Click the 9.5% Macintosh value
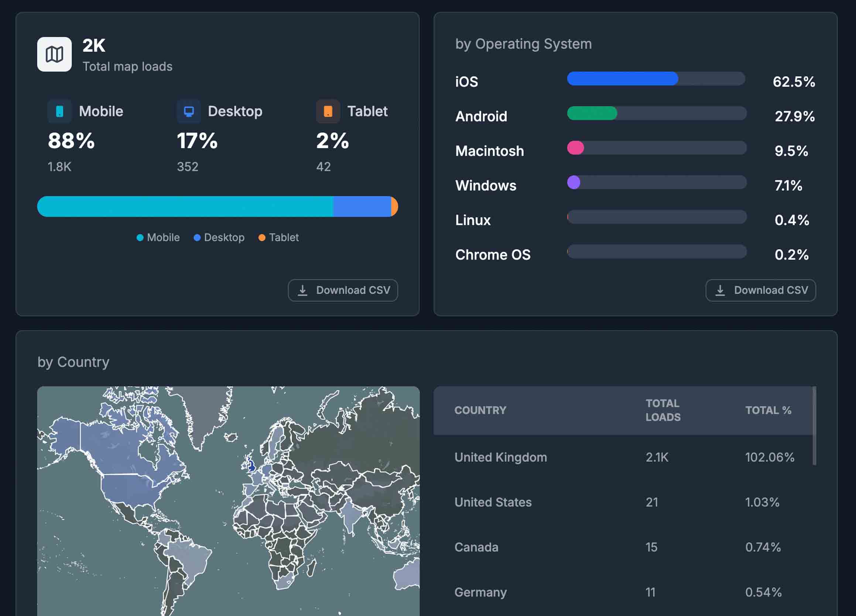Screen dimensions: 856x616 coord(791,151)
